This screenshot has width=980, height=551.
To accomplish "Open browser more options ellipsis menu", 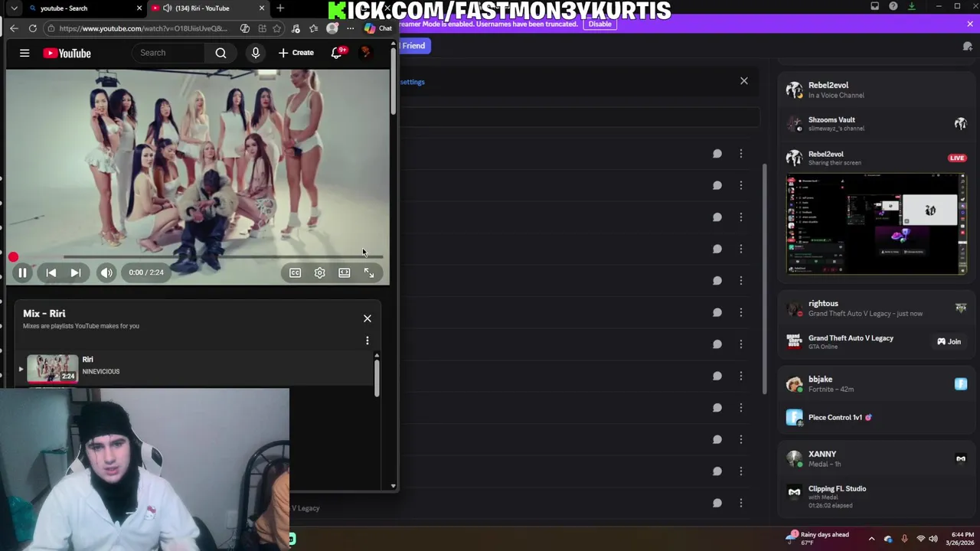I will [350, 28].
